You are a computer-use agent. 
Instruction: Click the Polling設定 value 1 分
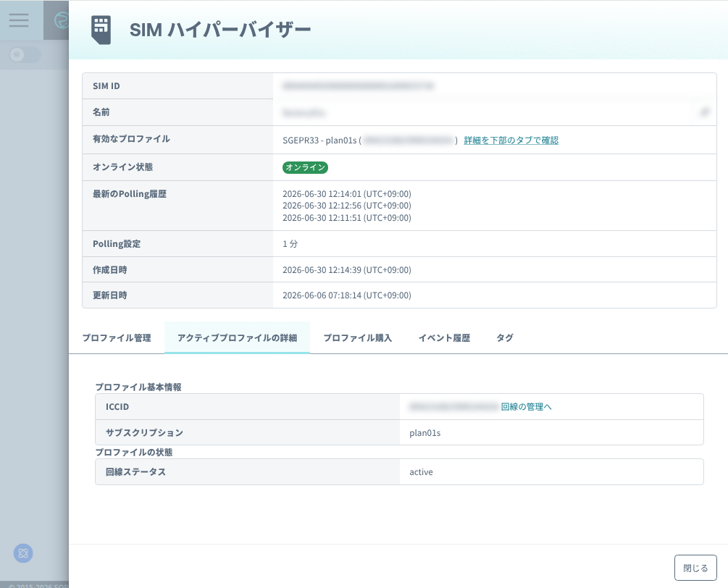coord(290,243)
